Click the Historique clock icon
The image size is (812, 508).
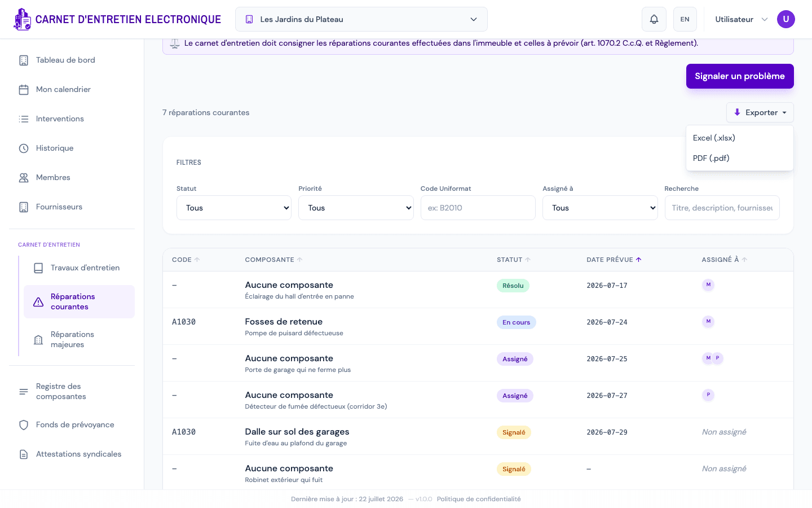click(x=24, y=148)
